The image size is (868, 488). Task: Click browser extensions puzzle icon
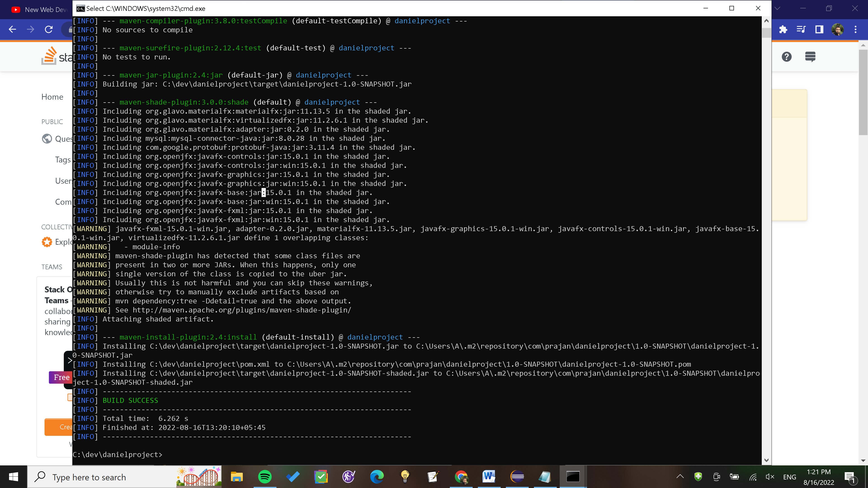[783, 30]
